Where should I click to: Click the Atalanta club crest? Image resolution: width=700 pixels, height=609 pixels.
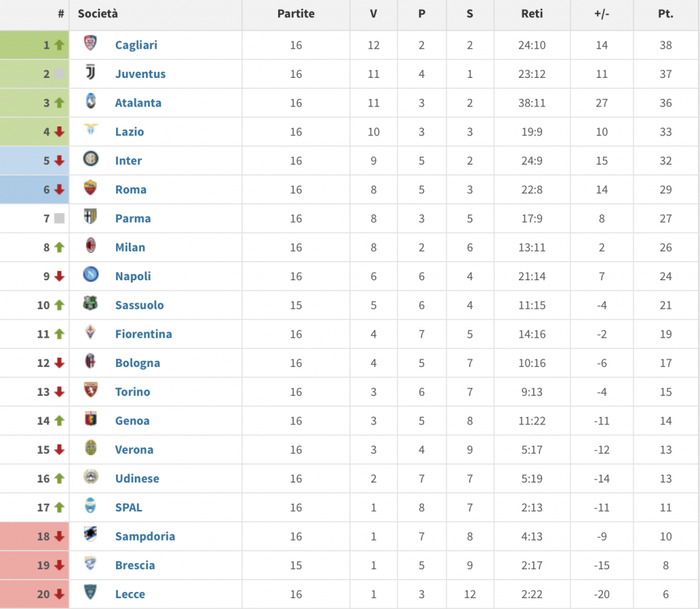[90, 103]
